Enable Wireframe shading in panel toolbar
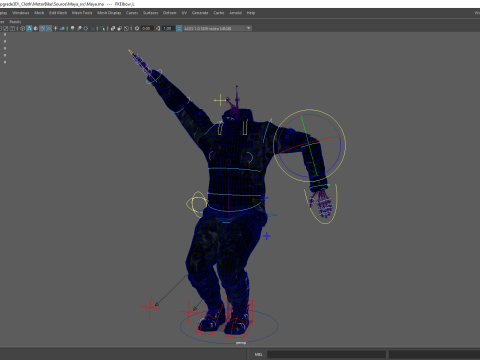 [22, 28]
